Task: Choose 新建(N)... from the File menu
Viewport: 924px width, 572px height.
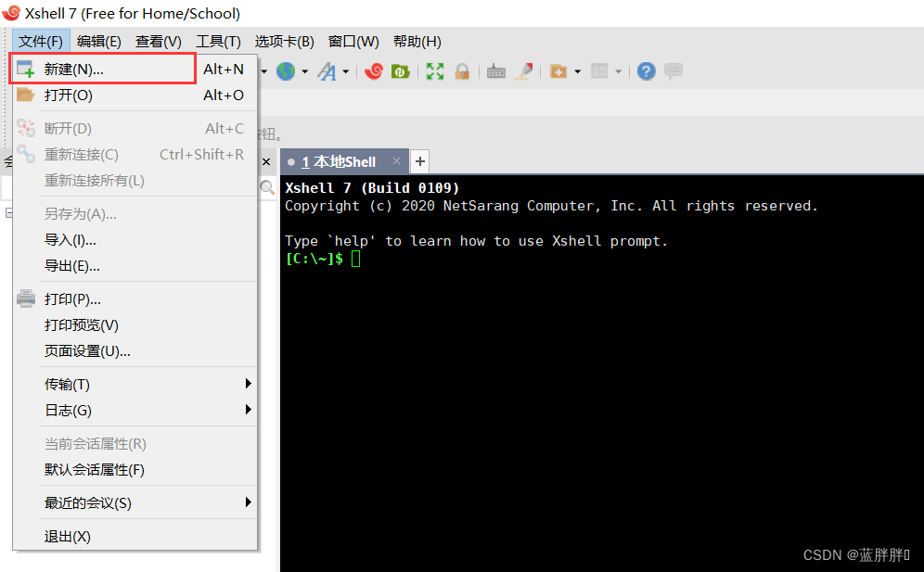Action: [x=135, y=69]
